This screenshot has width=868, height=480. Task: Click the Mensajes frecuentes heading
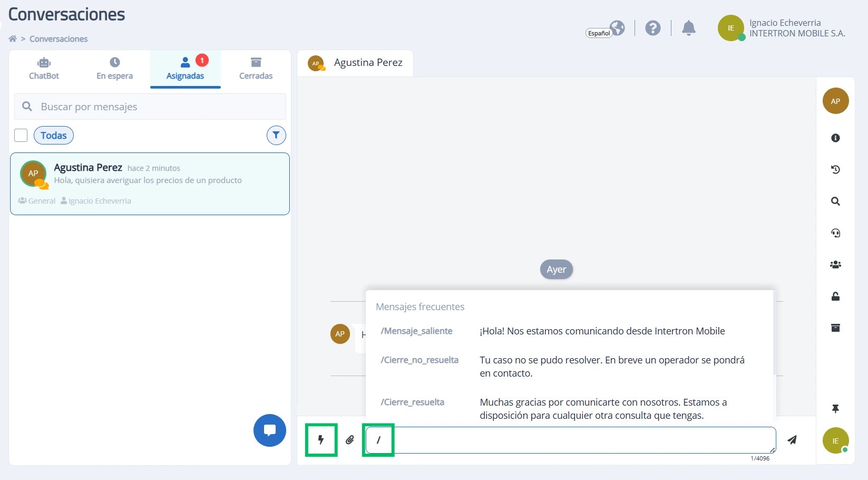420,307
